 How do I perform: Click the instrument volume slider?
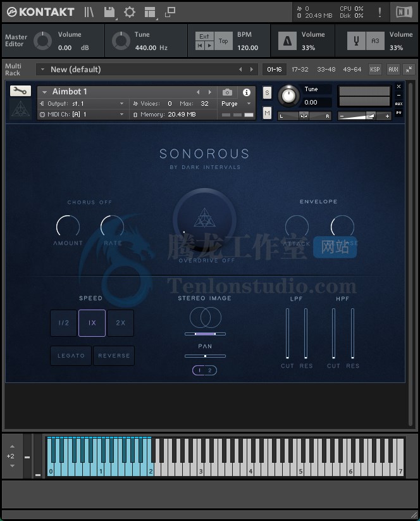(364, 116)
